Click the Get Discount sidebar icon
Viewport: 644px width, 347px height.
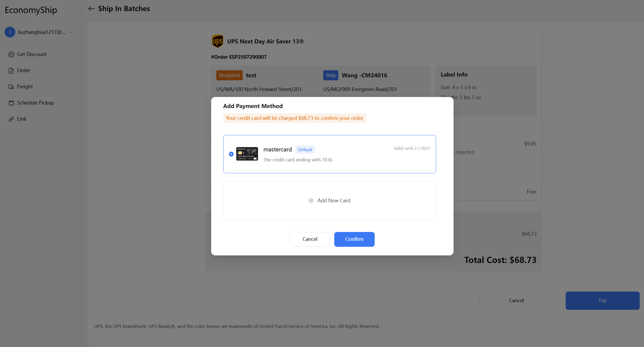point(11,54)
